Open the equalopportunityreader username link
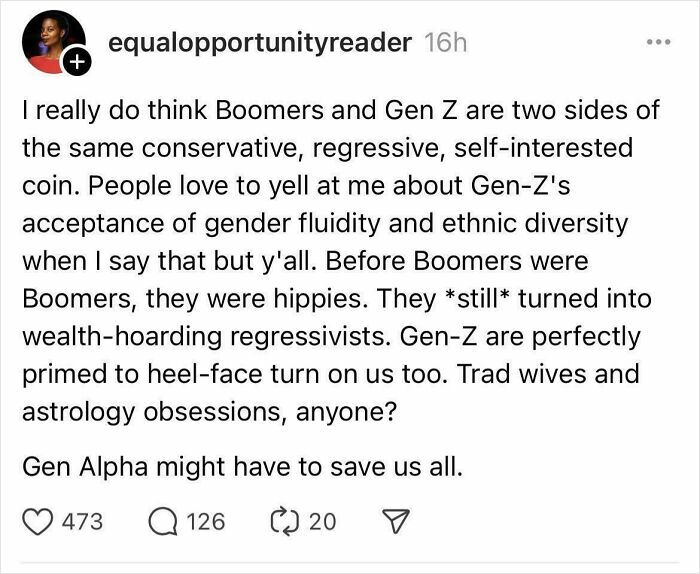The height and width of the screenshot is (574, 700). pyautogui.click(x=259, y=43)
